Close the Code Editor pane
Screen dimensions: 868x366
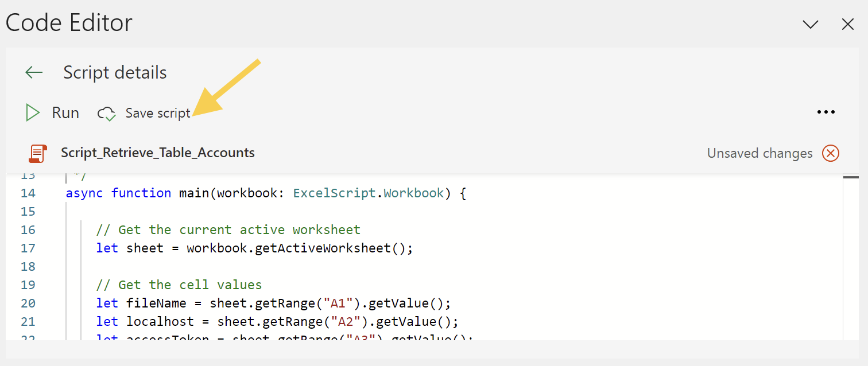click(x=848, y=24)
